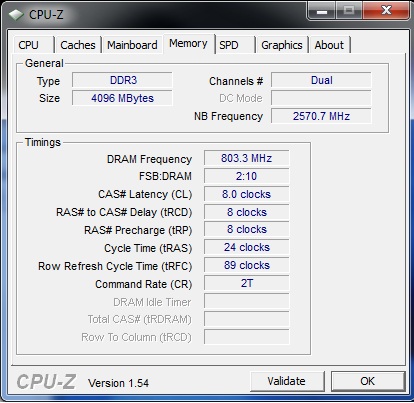The image size is (414, 403).
Task: Click the DDR3 memory type field
Action: [122, 80]
